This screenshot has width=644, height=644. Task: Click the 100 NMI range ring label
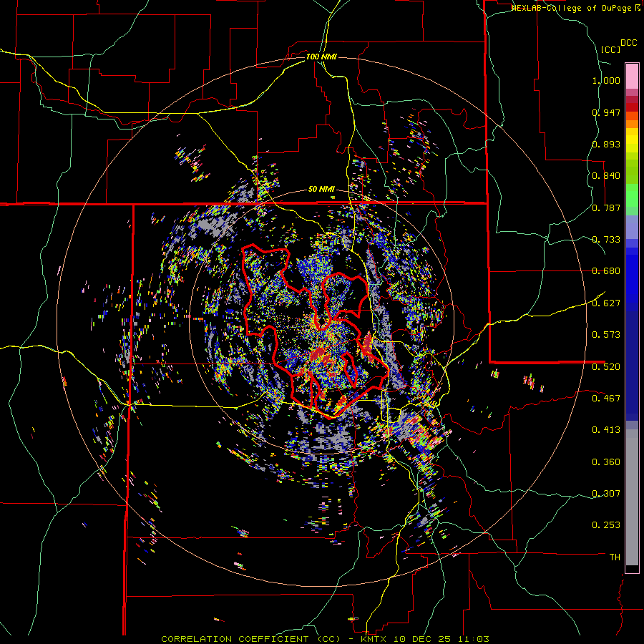coord(321,57)
